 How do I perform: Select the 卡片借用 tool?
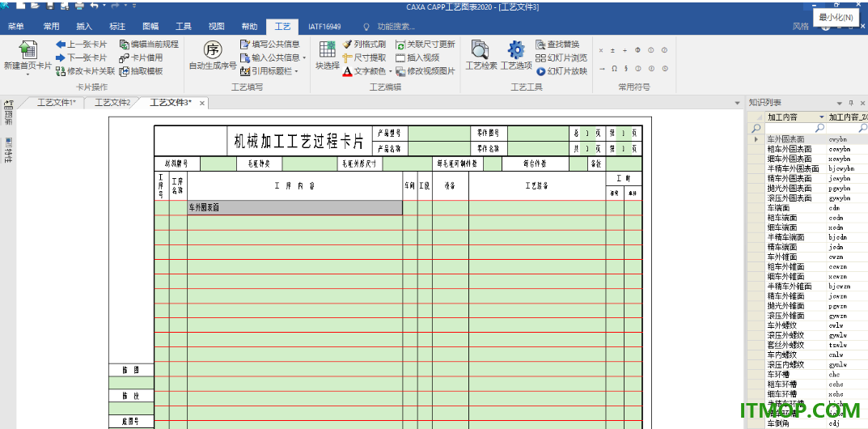(141, 57)
